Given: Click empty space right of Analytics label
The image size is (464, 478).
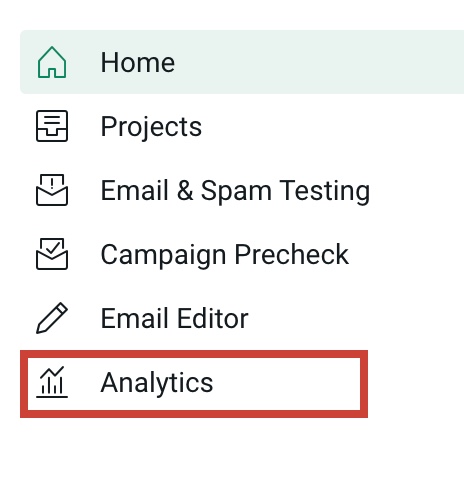Looking at the screenshot, I should pyautogui.click(x=287, y=383).
